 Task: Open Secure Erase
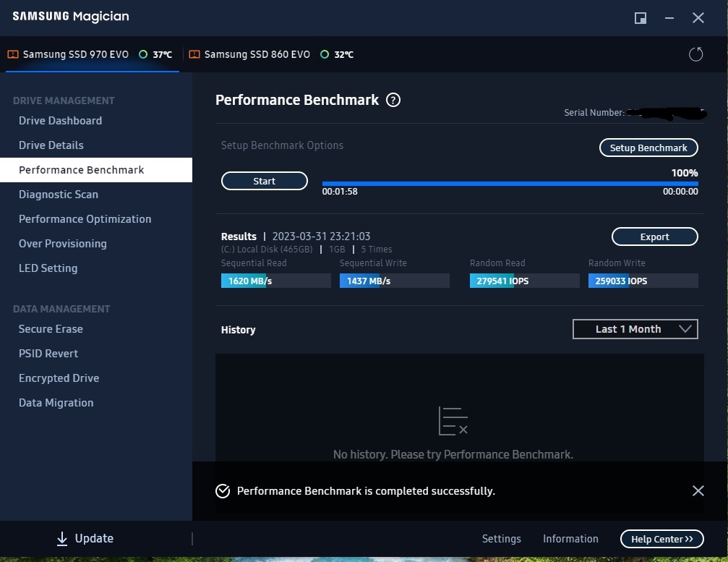click(x=51, y=329)
